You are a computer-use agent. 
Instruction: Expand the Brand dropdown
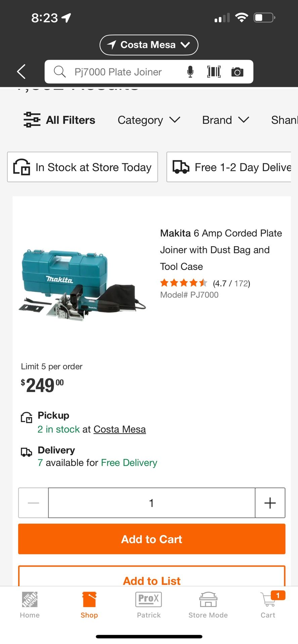(x=225, y=120)
